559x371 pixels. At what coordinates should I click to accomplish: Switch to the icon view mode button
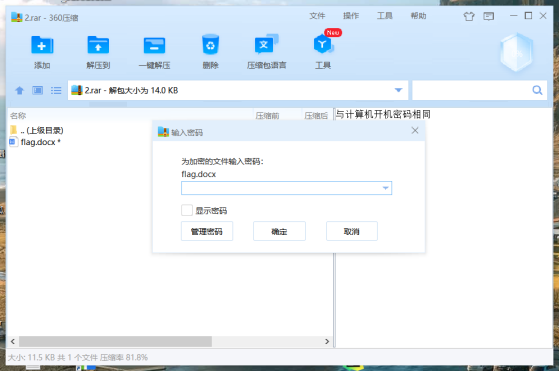pos(37,91)
